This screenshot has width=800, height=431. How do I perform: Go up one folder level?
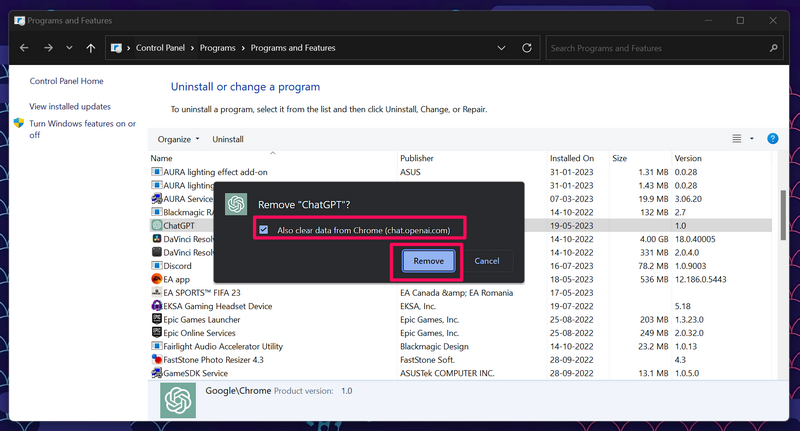(91, 47)
